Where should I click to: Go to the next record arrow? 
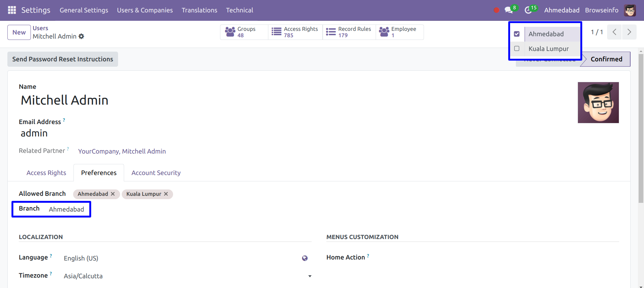[x=629, y=32]
